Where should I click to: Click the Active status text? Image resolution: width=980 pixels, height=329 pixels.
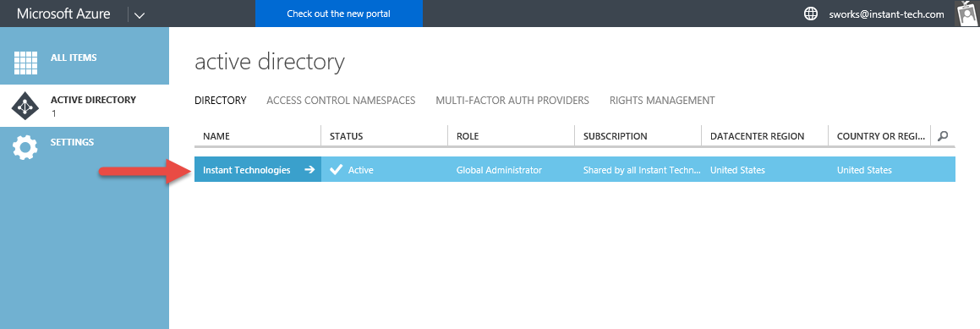(x=360, y=170)
